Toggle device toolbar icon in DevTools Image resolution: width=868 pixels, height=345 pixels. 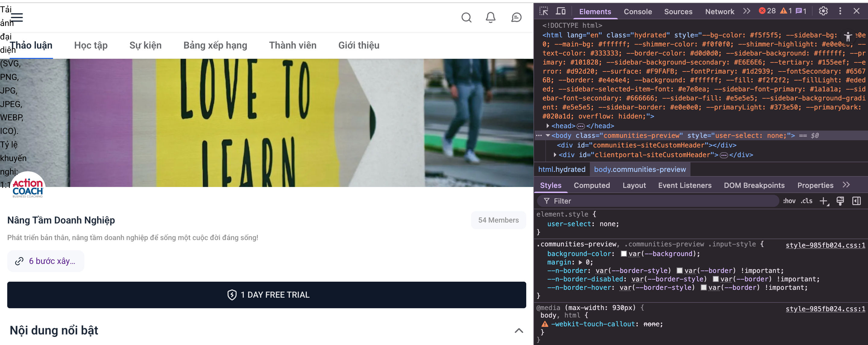pyautogui.click(x=560, y=11)
